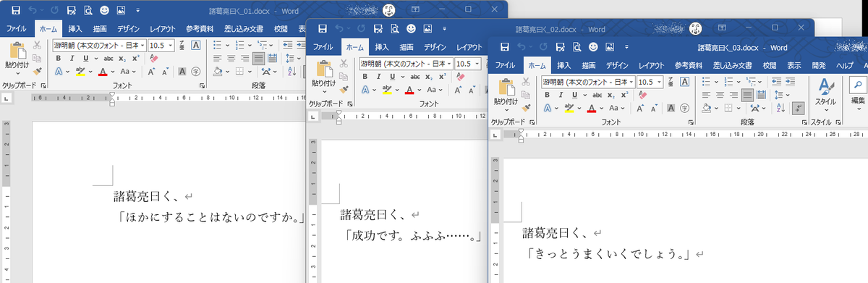Save the 01.docx document via toolbar
This screenshot has height=283, width=868.
[16, 10]
